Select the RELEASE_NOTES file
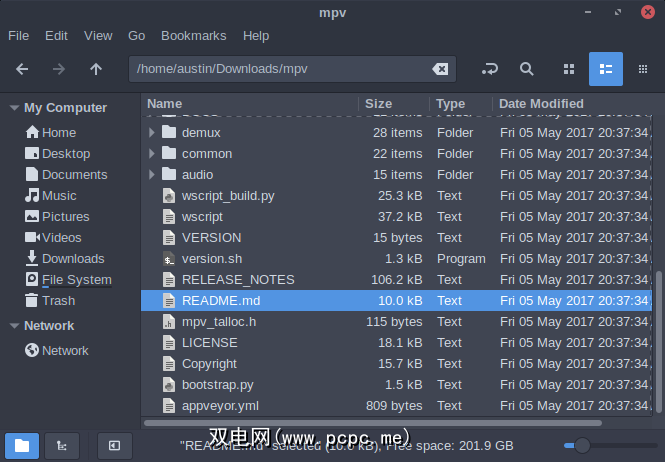The image size is (665, 462). pyautogui.click(x=397, y=280)
